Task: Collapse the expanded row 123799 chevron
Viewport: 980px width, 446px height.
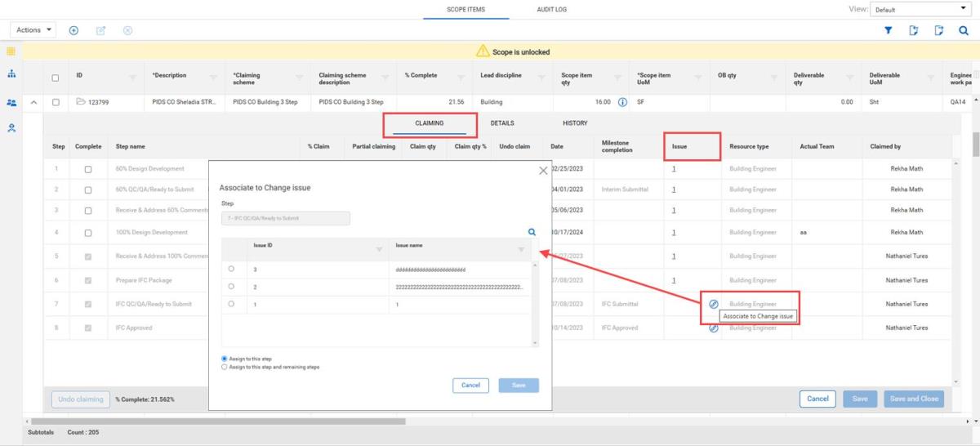Action: pyautogui.click(x=34, y=102)
